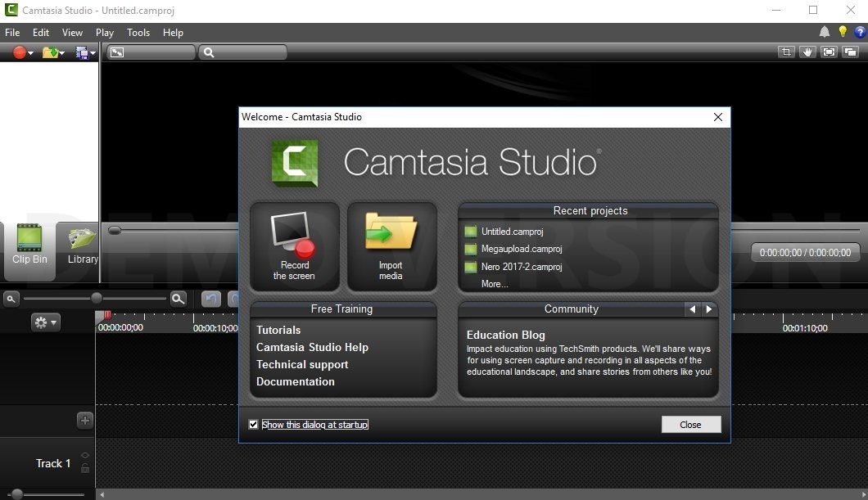Click the Record the screen button
Viewport: 868px width, 500px height.
pyautogui.click(x=294, y=245)
